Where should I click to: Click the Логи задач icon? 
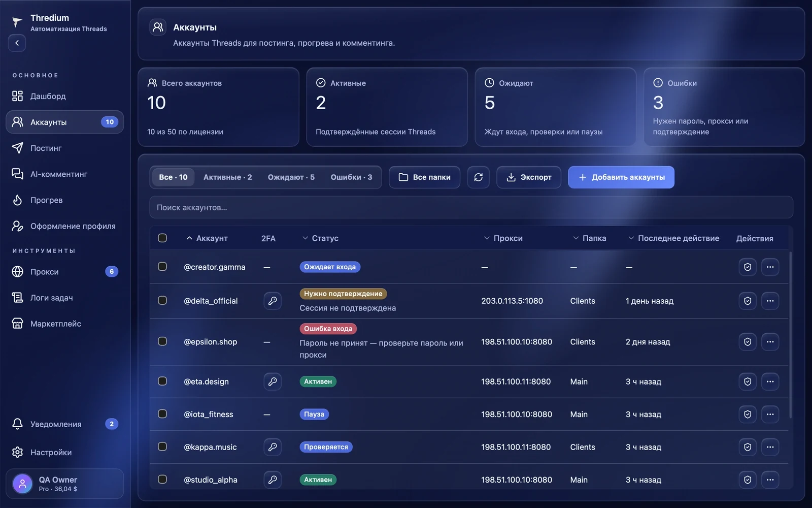[x=17, y=298]
